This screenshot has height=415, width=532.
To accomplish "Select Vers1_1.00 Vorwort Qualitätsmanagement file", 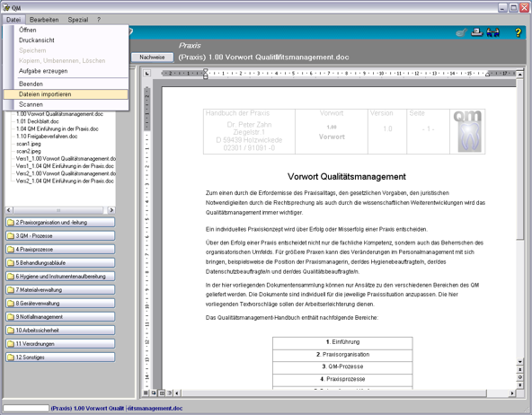I will tap(66, 159).
